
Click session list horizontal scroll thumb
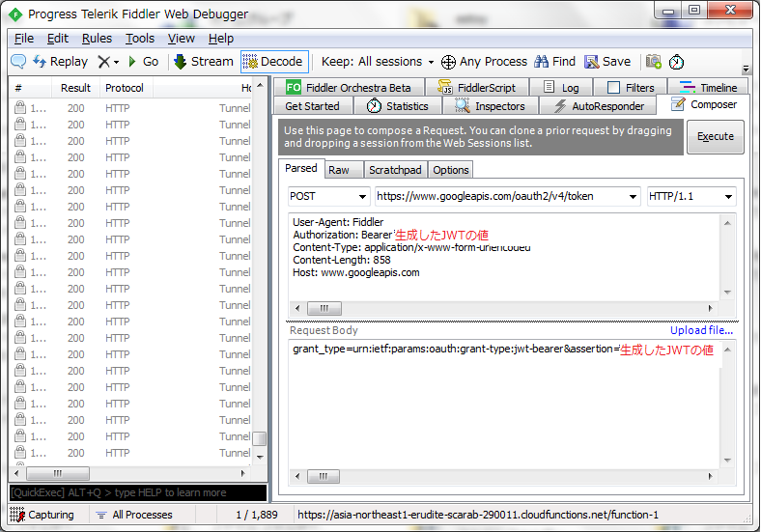point(58,473)
